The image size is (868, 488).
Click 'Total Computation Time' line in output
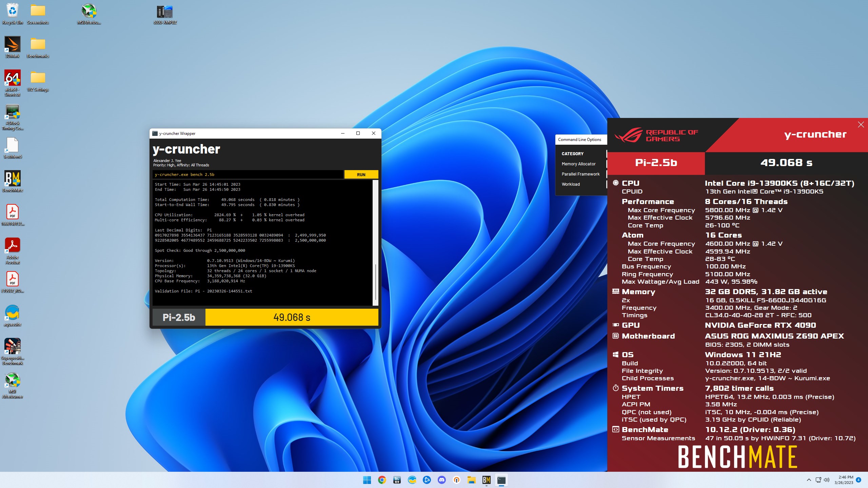coord(227,200)
